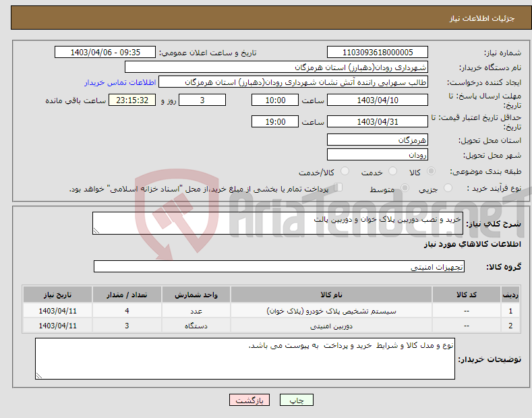Viewport: 532px width, 418px height.
Task: Click the delivery province field هرمزگان
Action: click(x=378, y=140)
